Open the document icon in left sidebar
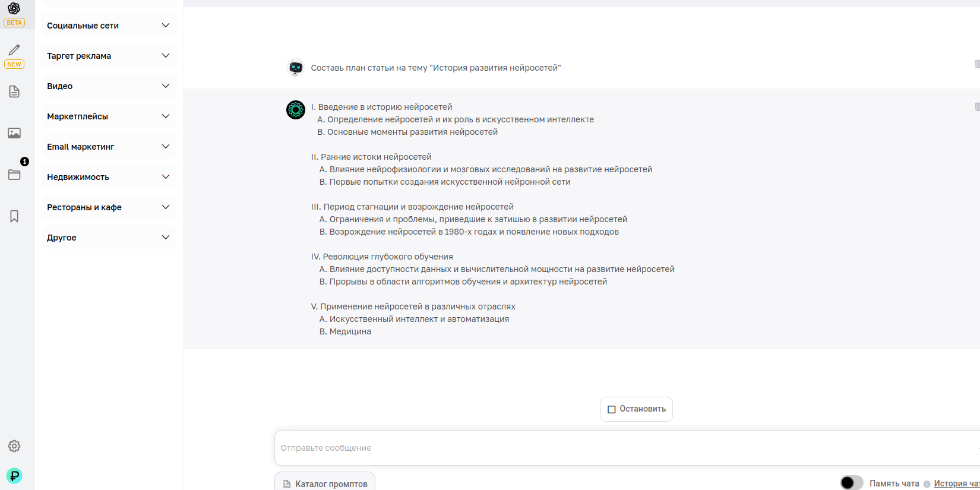 pyautogui.click(x=14, y=91)
